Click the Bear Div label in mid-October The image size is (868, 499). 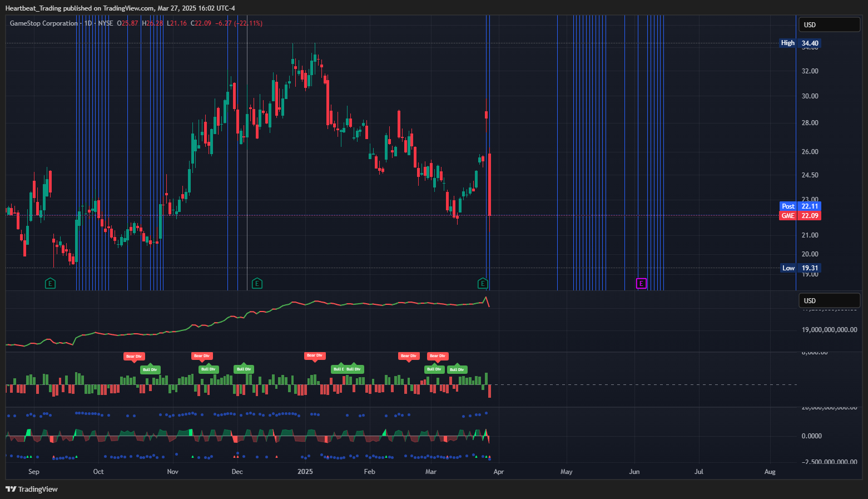click(134, 356)
